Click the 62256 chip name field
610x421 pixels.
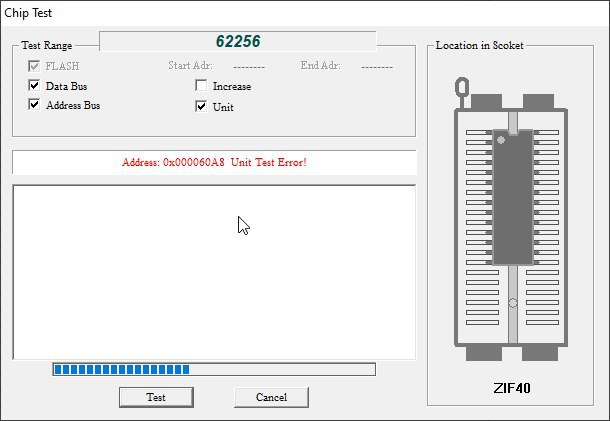click(238, 41)
